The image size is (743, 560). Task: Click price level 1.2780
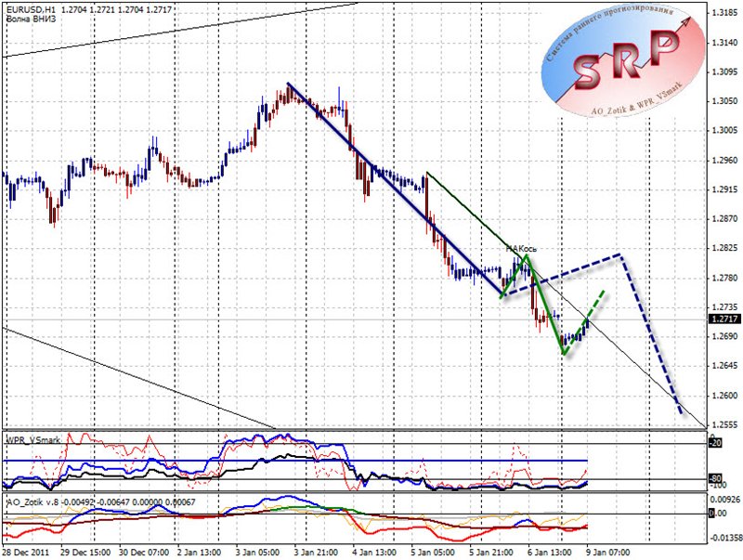pos(724,278)
